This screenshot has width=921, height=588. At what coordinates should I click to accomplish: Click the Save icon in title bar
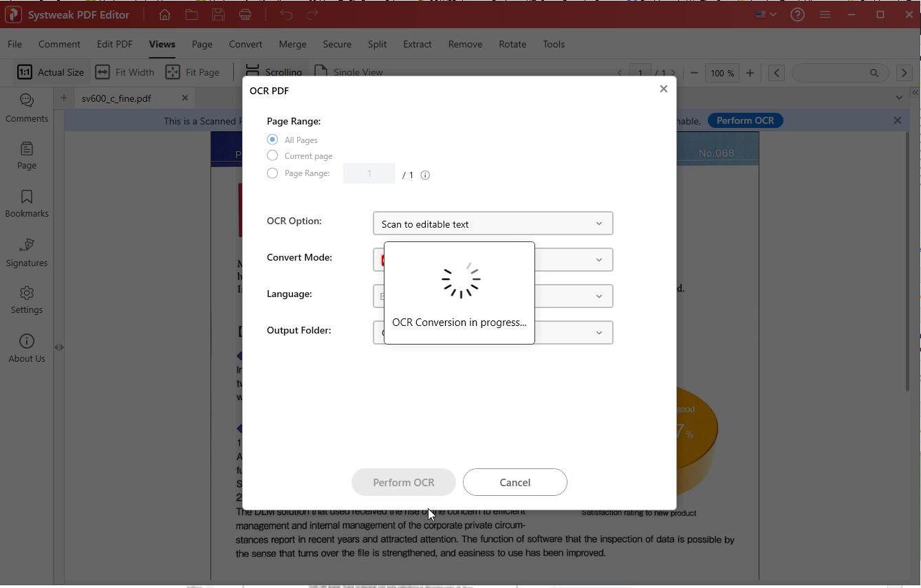point(218,14)
